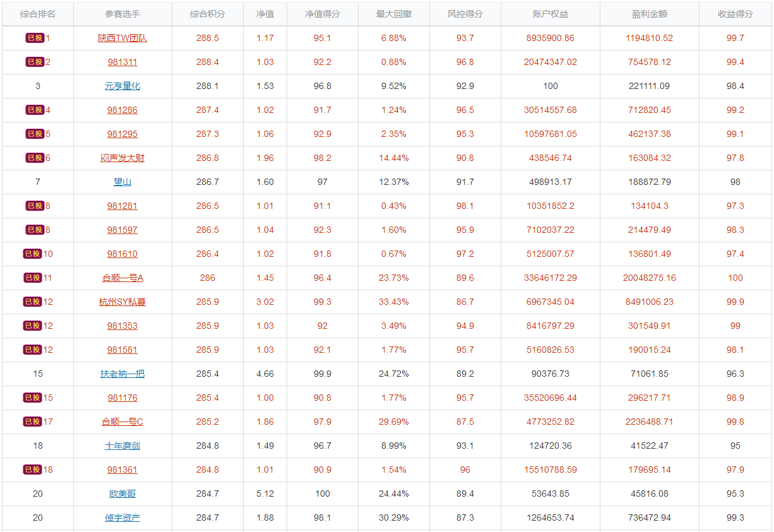
Task: Click the 盈利金额 column header
Action: pos(650,14)
